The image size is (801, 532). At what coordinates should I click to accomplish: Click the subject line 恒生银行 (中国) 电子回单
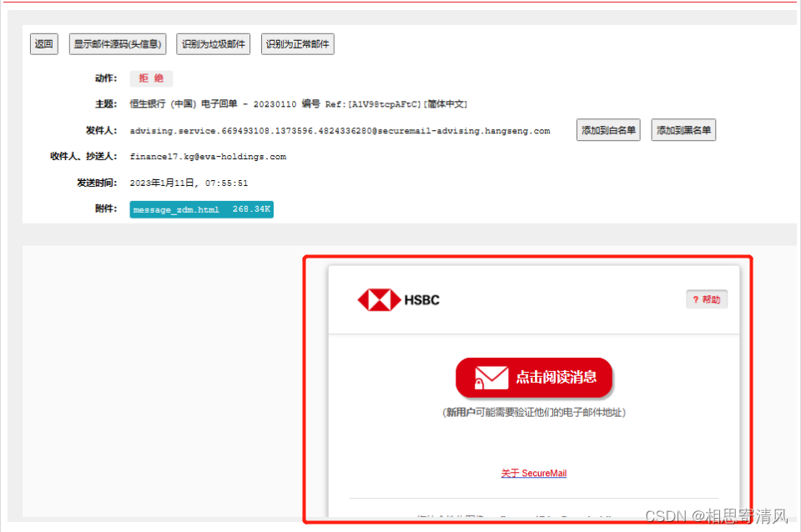(299, 104)
